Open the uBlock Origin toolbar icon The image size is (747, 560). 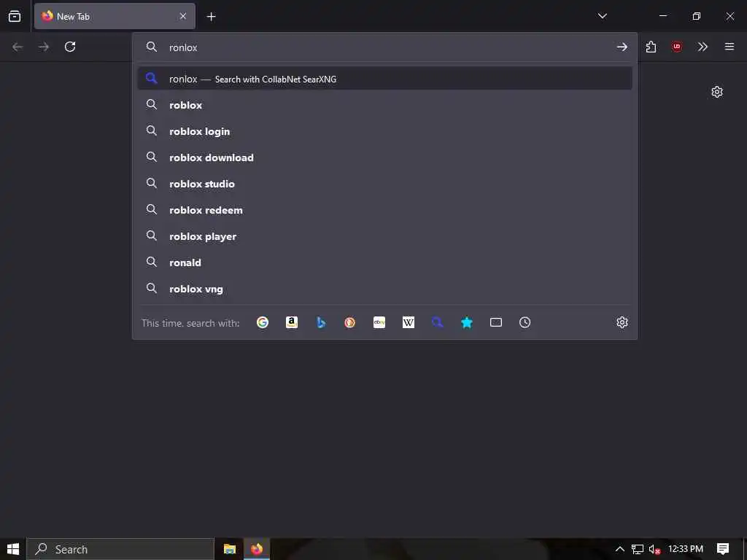point(676,47)
